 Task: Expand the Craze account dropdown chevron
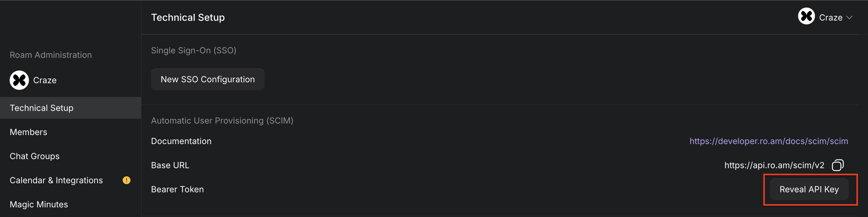(x=850, y=17)
